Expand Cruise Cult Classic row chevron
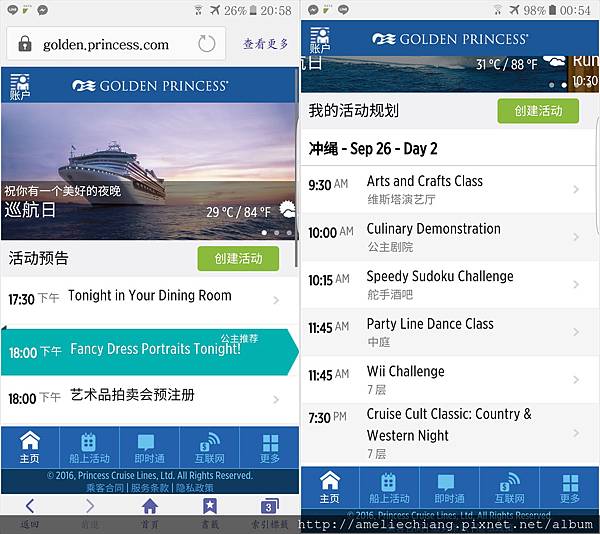 (x=576, y=433)
